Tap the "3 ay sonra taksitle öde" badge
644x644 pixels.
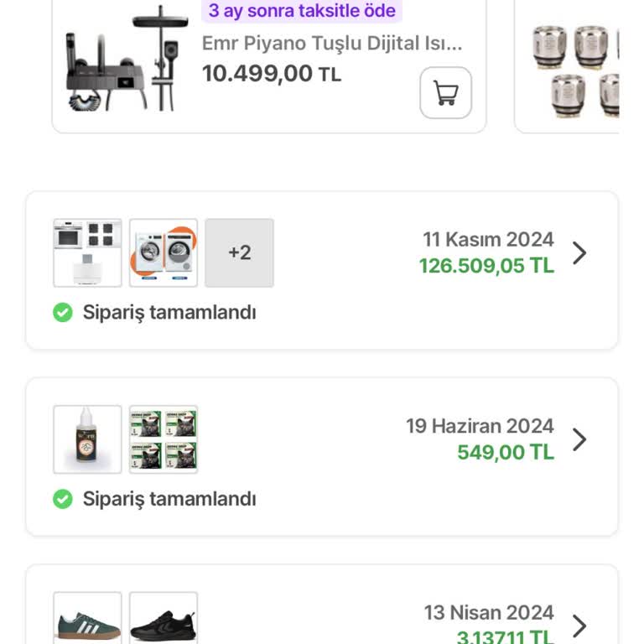click(x=302, y=11)
